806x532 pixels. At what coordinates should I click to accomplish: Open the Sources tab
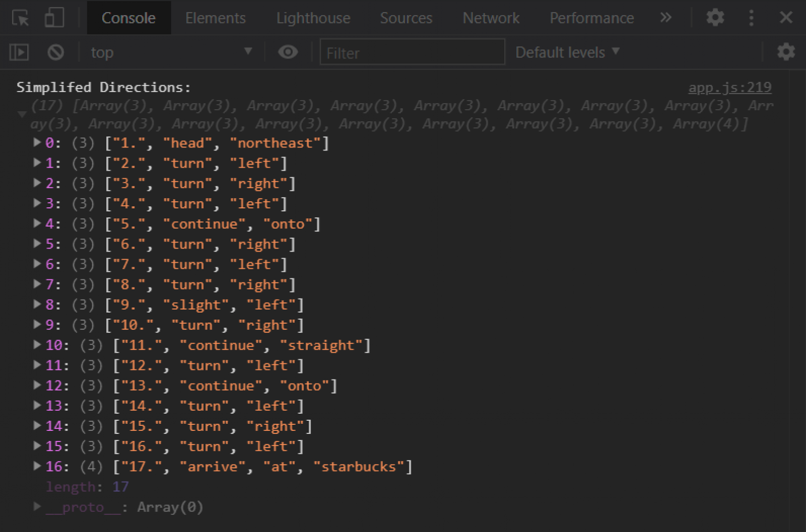[x=406, y=18]
